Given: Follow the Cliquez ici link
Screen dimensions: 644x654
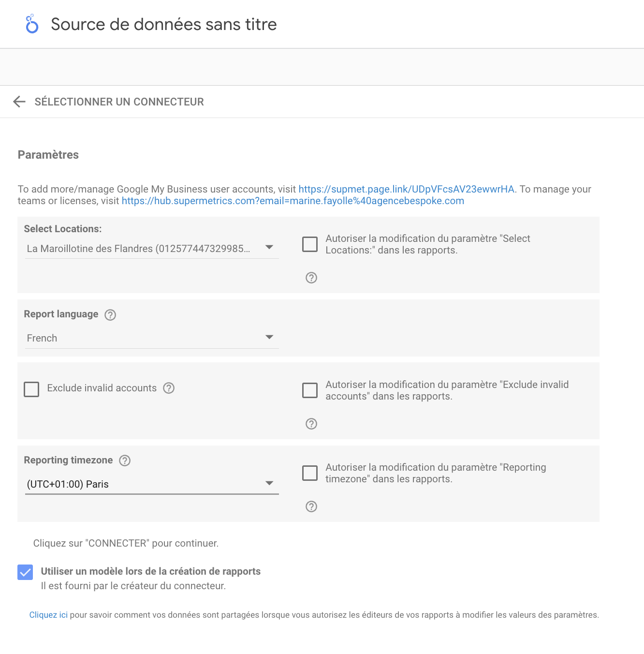Looking at the screenshot, I should [48, 615].
